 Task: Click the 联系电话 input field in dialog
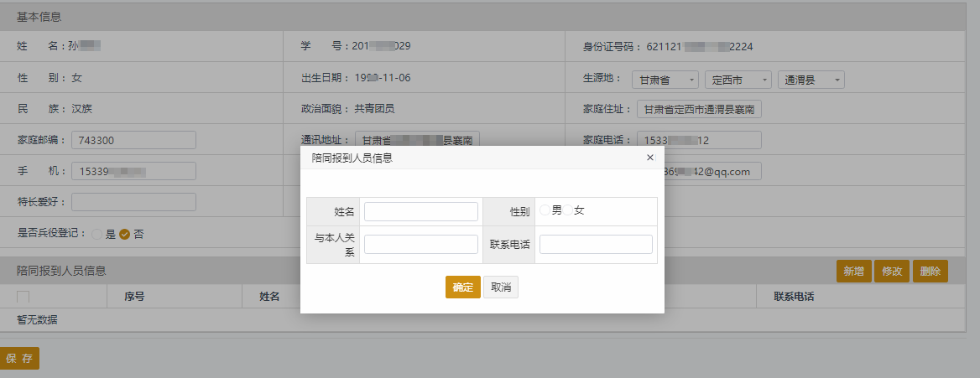pyautogui.click(x=597, y=244)
